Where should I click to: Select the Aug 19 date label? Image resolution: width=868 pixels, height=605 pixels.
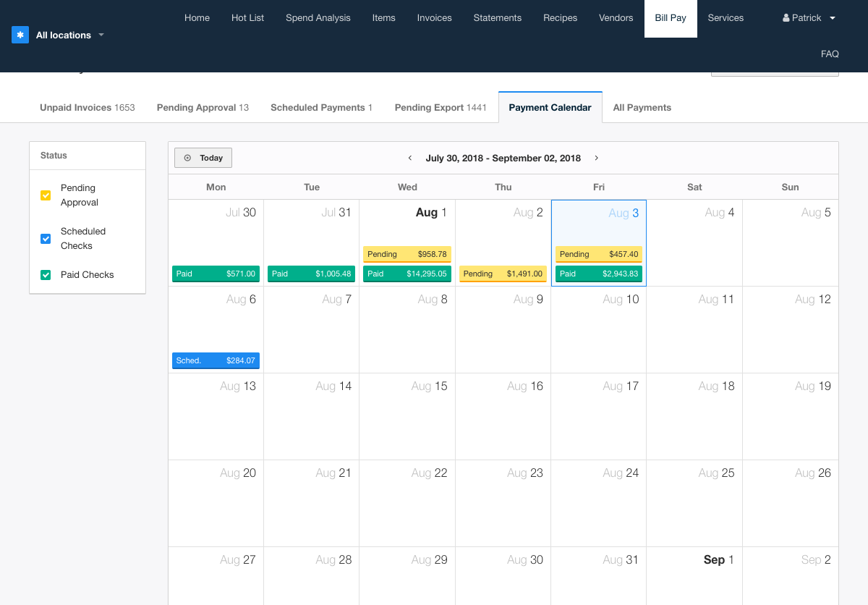click(813, 386)
